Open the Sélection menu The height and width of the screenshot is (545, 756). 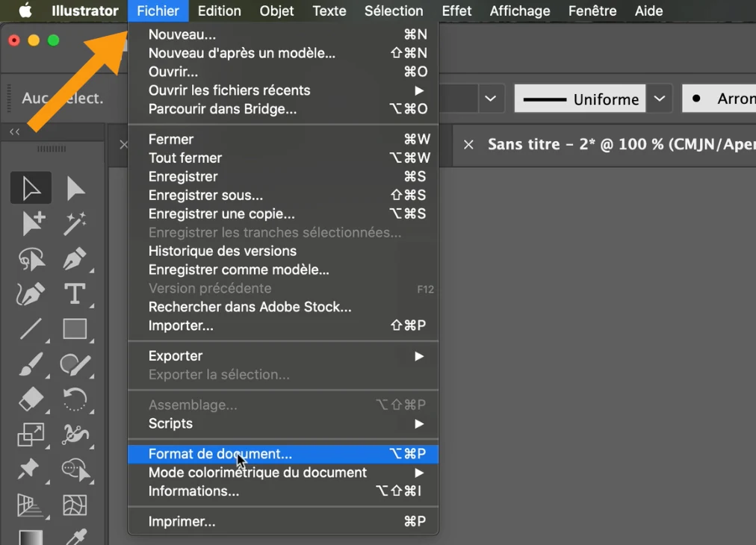[x=394, y=10]
